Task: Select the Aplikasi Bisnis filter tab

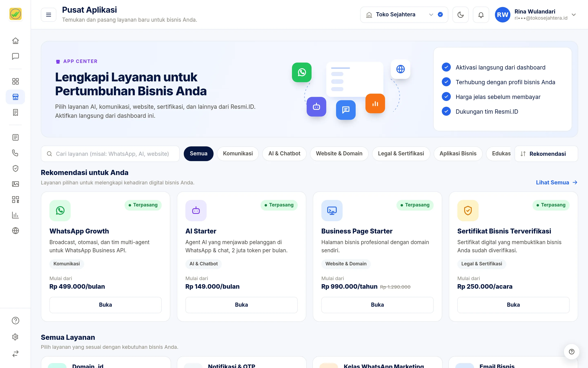Action: click(458, 154)
